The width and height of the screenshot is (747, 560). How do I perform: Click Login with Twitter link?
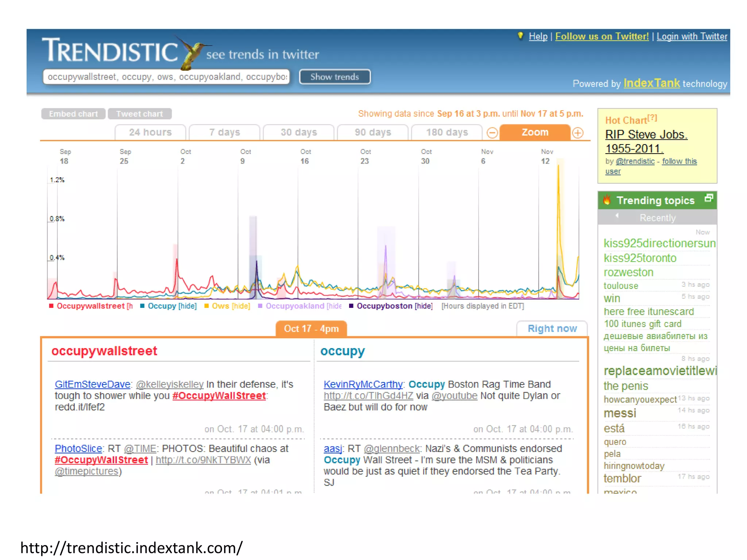(x=692, y=36)
